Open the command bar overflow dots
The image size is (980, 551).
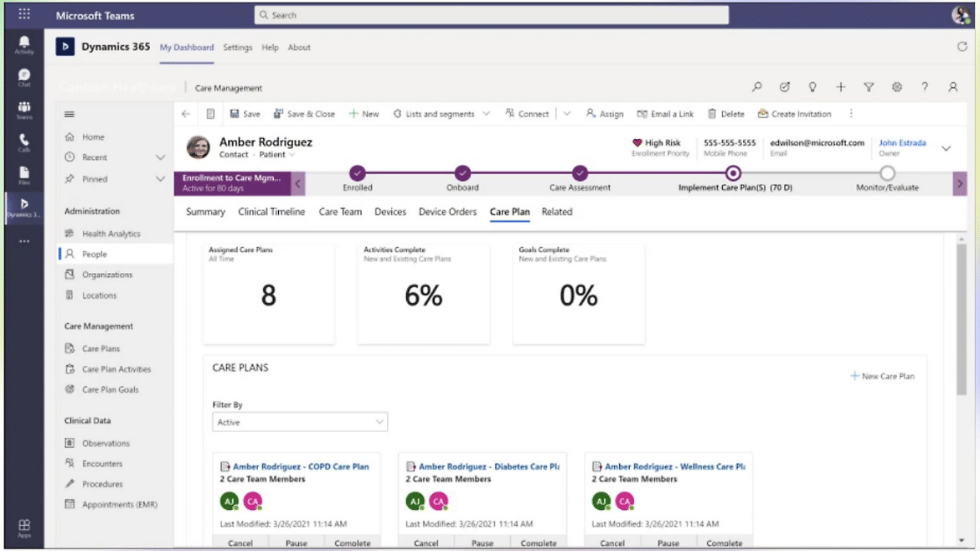pyautogui.click(x=851, y=114)
